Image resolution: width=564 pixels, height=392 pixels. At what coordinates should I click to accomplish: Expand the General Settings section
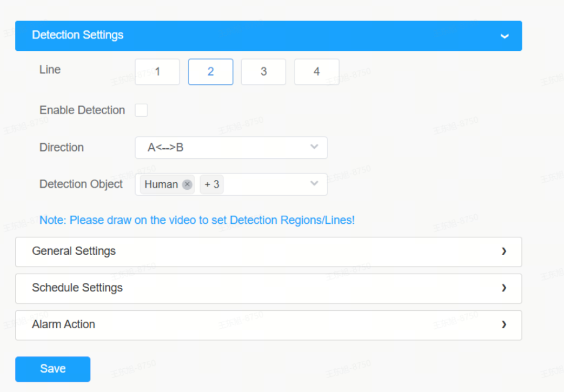coord(268,252)
